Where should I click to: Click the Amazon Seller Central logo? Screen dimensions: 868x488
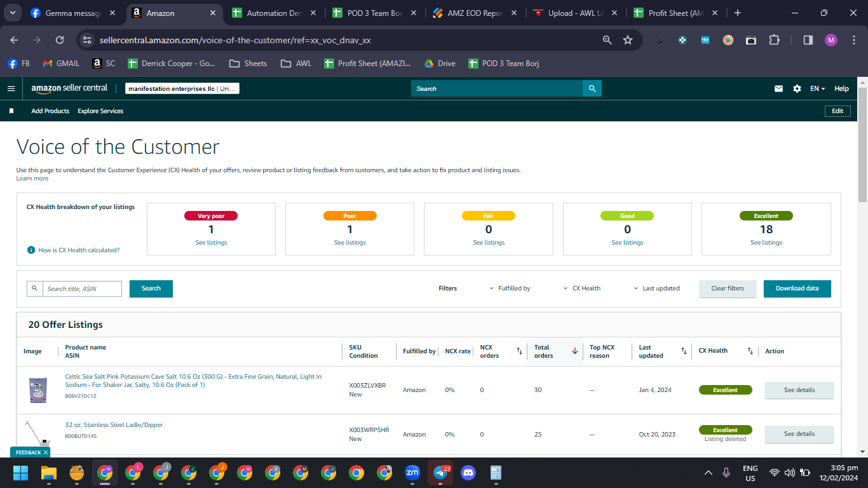click(69, 88)
